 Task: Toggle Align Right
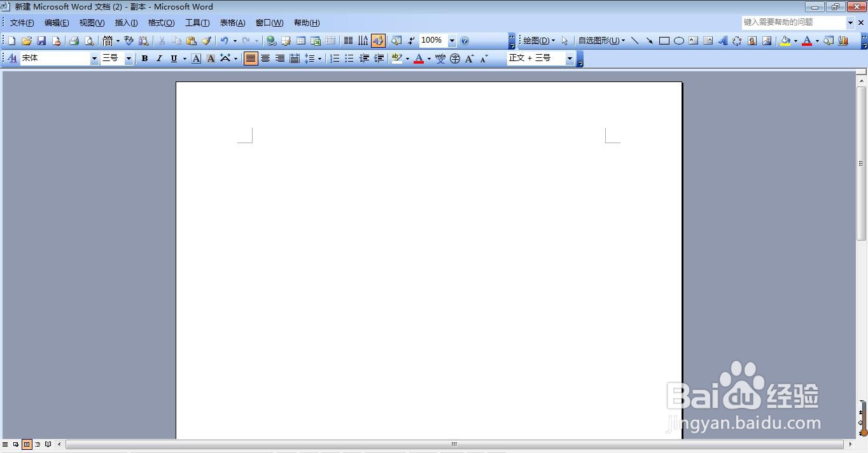pos(280,59)
